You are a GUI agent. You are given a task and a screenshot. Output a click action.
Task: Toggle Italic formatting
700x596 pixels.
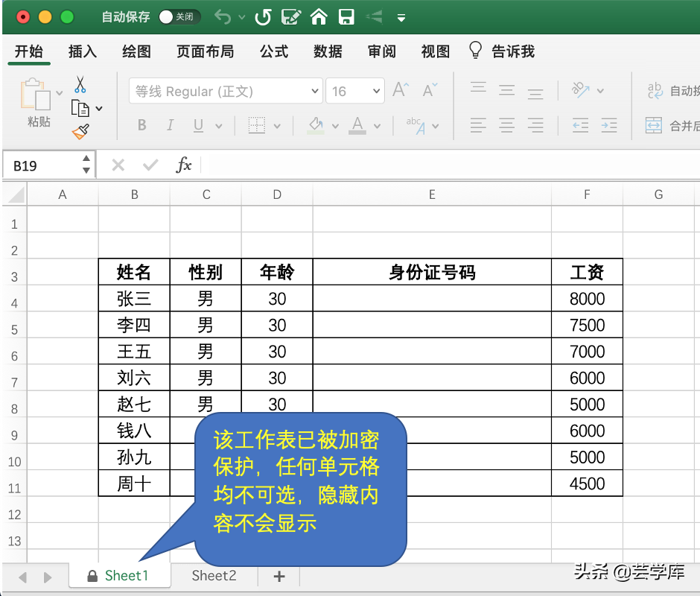tap(170, 125)
